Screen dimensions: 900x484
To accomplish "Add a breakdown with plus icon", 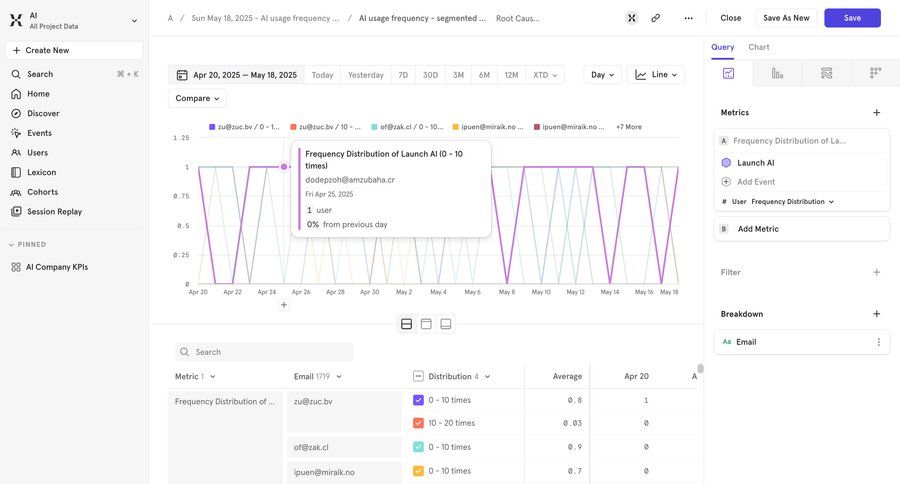I will tap(876, 314).
